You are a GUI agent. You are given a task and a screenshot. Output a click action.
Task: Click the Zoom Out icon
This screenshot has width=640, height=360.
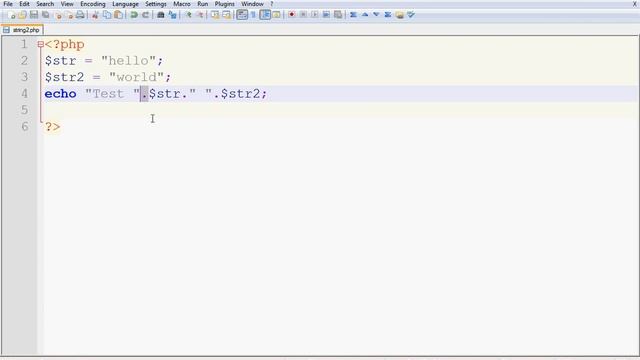(200, 15)
